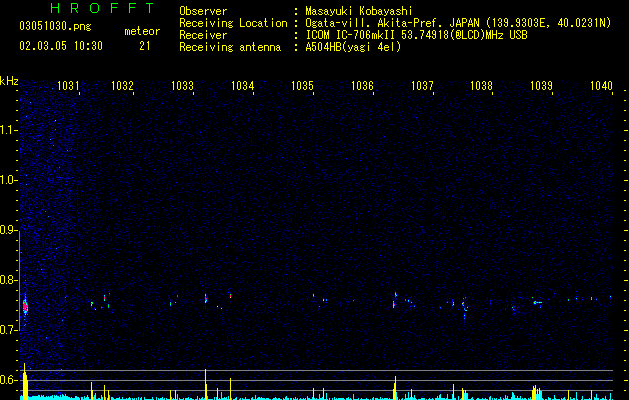Click the A504HB(yagi 4el) antenna text
629x400 pixels.
click(353, 47)
